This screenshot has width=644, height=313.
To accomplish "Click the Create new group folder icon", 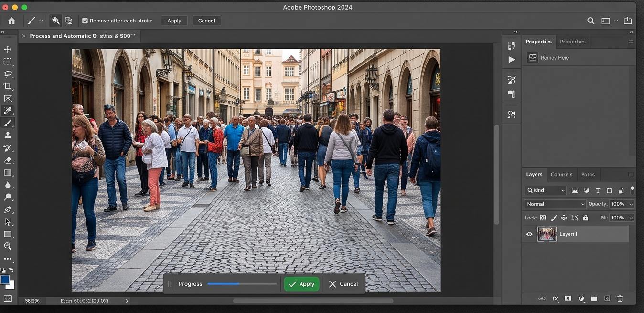I will [x=594, y=298].
